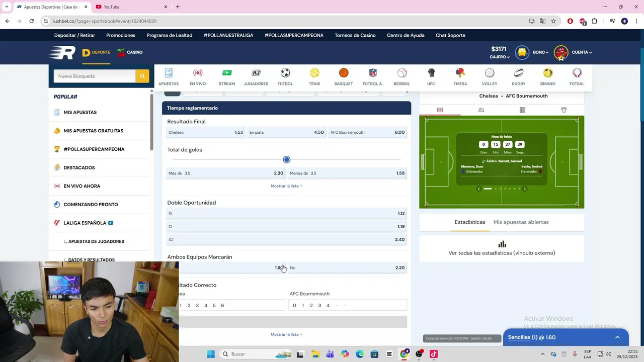This screenshot has height=362, width=644.
Task: Select AFC Bournemouth correct score 2
Action: click(311, 305)
